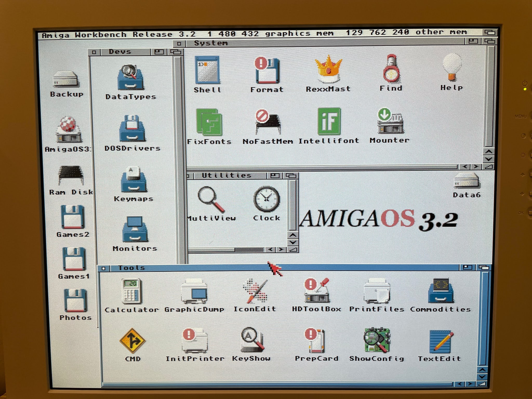Click the RexxMast crown icon
Screen dimensions: 532x399
328,69
